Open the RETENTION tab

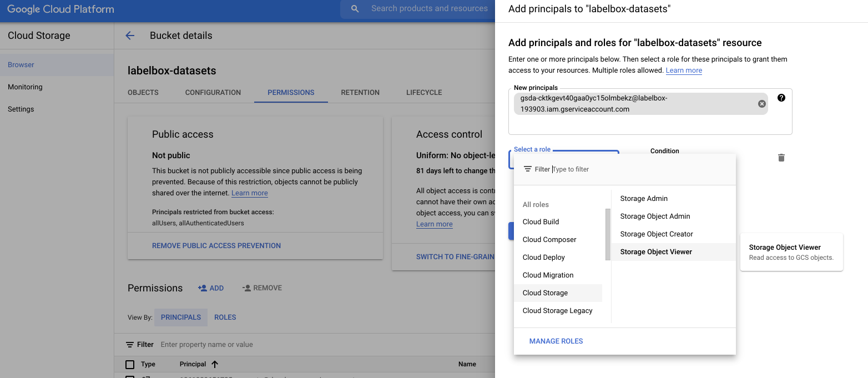[360, 93]
